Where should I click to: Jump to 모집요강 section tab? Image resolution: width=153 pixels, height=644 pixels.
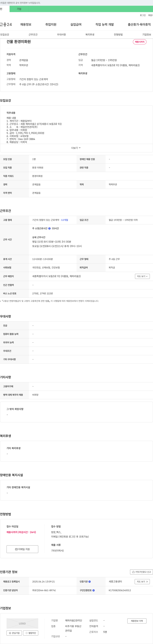point(4,35)
